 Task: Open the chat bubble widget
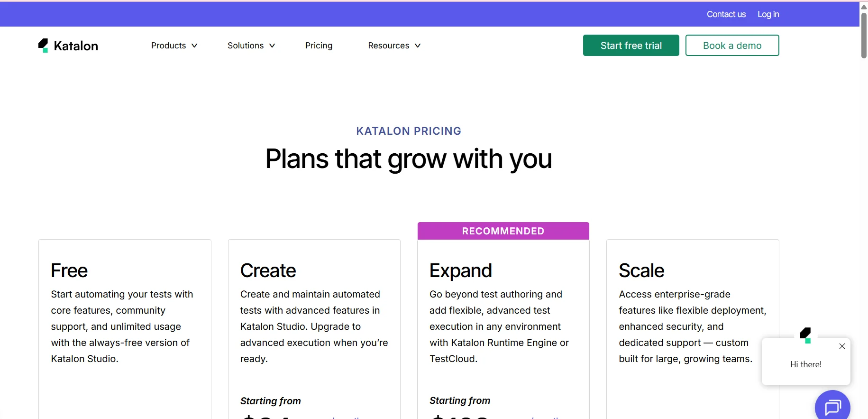click(x=832, y=406)
